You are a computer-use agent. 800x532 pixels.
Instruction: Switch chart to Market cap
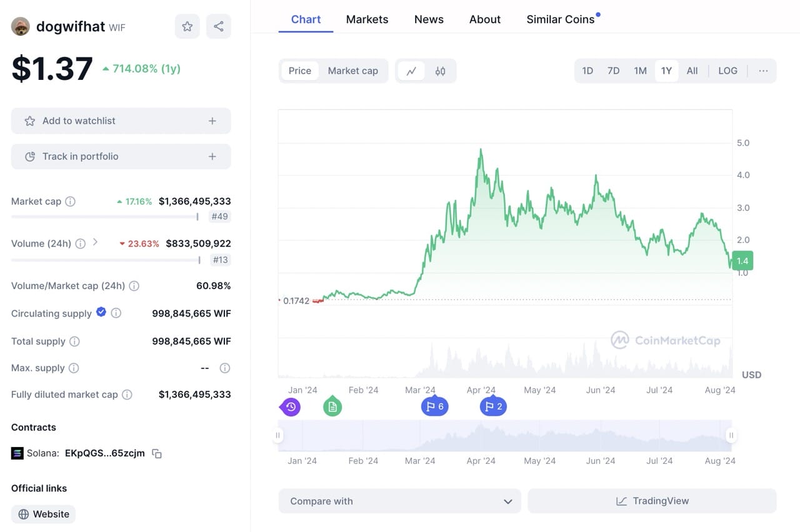click(x=353, y=71)
